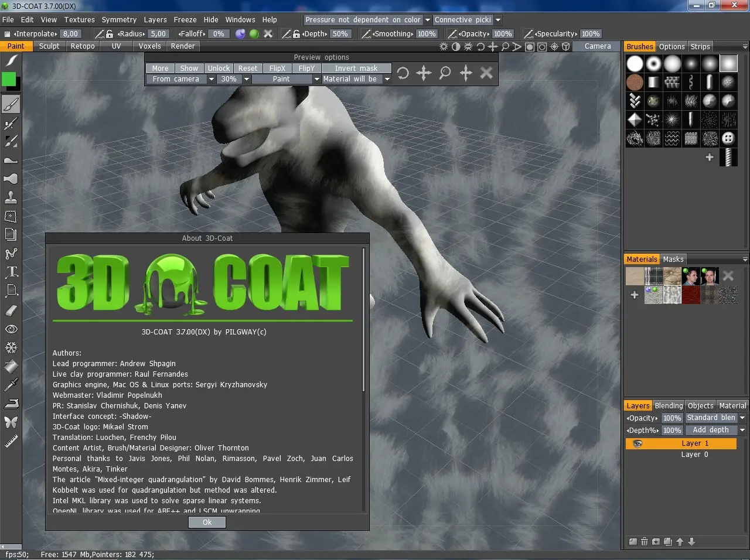
Task: Switch to the Blending tab
Action: 669,406
